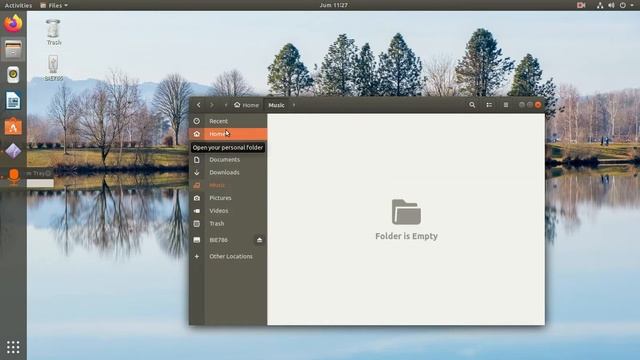The height and width of the screenshot is (360, 640).
Task: Click the Pictures camera icon in sidebar
Action: (197, 198)
